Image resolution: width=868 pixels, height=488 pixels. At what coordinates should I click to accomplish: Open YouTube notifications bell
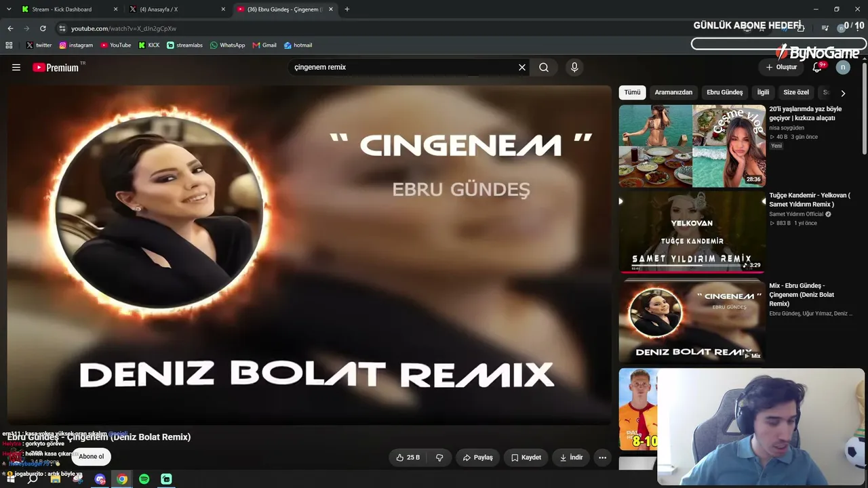coord(817,67)
